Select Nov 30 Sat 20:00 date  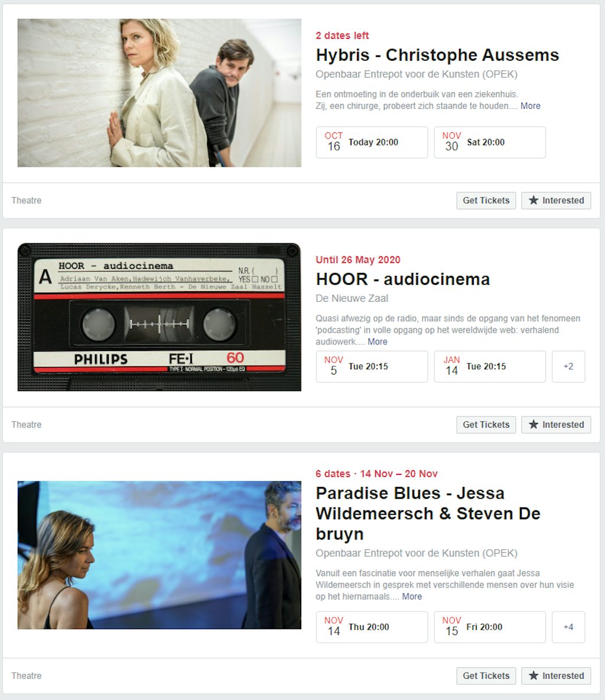(x=490, y=142)
